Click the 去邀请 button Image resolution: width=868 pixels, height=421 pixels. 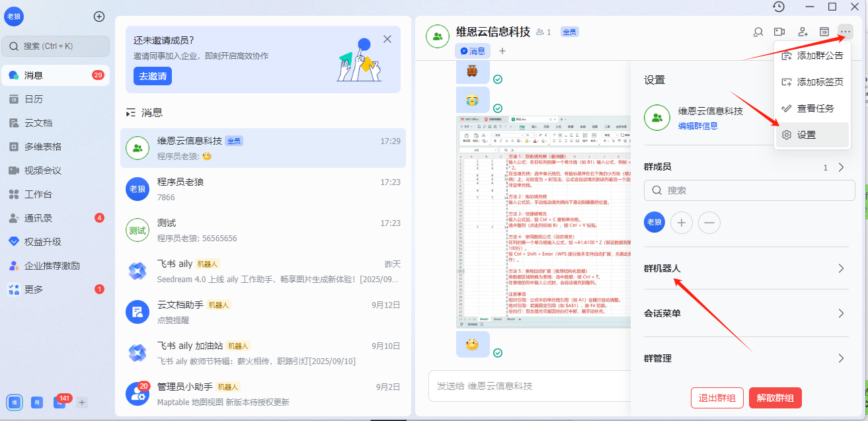(153, 76)
